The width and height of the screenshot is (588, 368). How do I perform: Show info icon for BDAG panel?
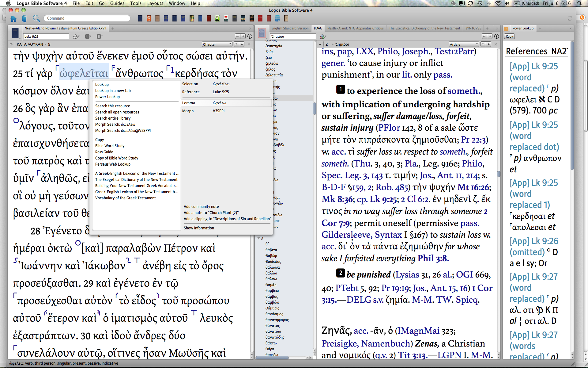point(496,36)
